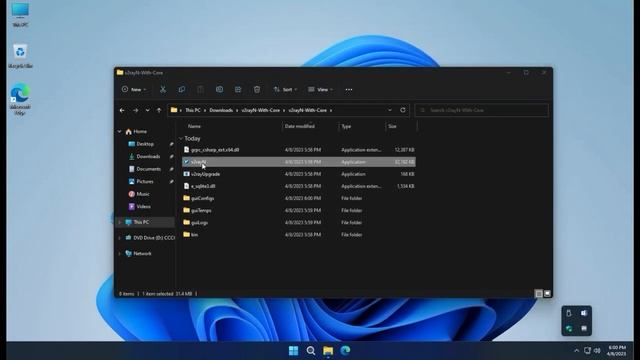Collapse the Today group

point(180,139)
